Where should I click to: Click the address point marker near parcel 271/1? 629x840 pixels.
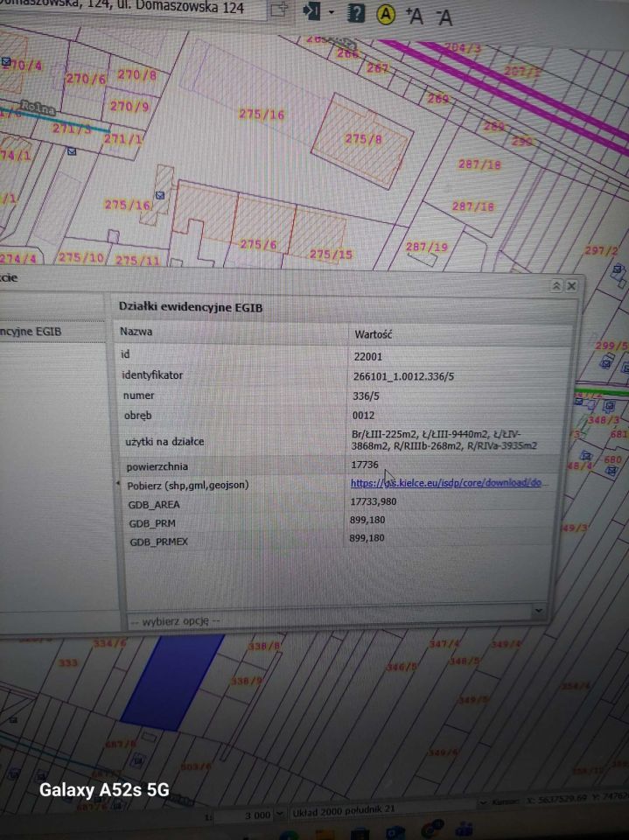pyautogui.click(x=72, y=151)
